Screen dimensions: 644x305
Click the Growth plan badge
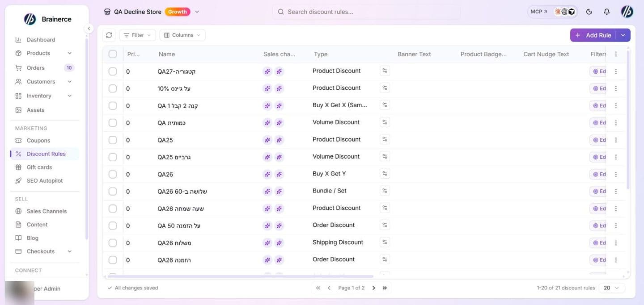pyautogui.click(x=178, y=12)
